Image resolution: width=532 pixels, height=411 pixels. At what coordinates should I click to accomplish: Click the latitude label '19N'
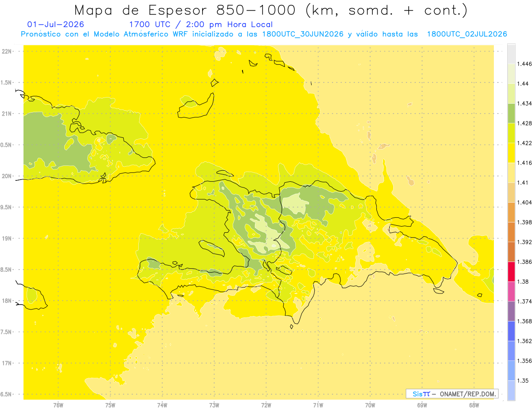[x=7, y=238]
